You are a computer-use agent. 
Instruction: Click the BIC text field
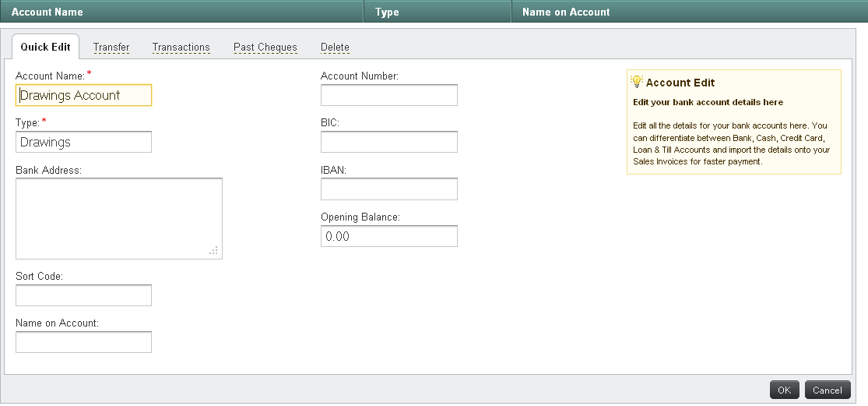click(388, 142)
